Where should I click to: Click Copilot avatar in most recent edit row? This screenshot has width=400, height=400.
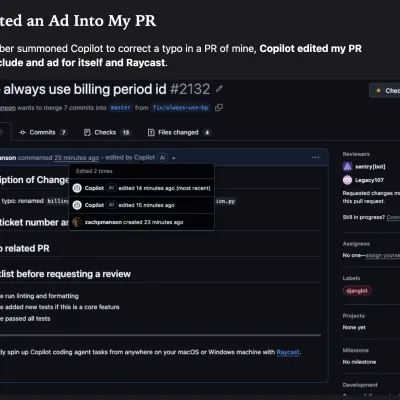pos(77,188)
